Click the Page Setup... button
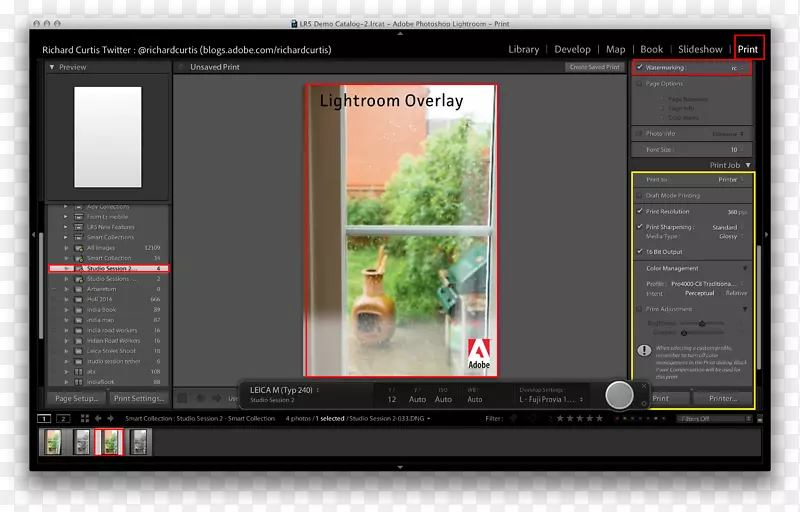 pos(77,398)
